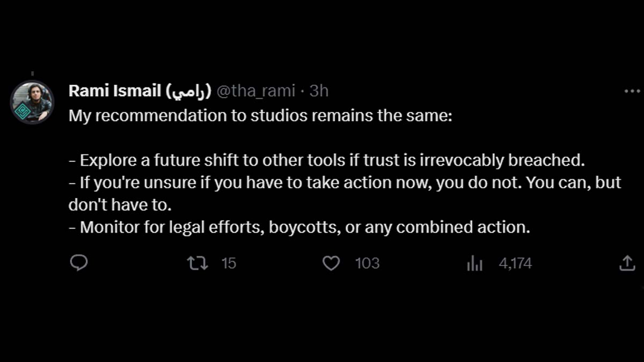The image size is (644, 362).
Task: Open the three-dot more options menu
Action: point(632,91)
